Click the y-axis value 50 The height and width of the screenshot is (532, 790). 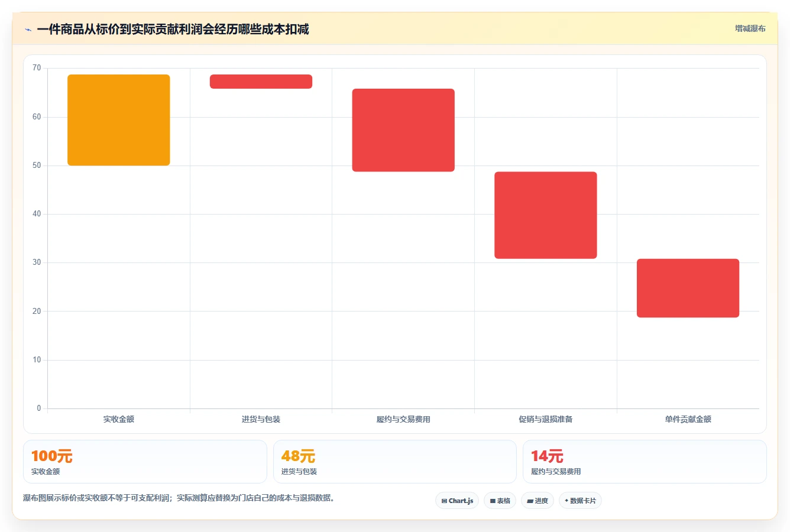[37, 166]
